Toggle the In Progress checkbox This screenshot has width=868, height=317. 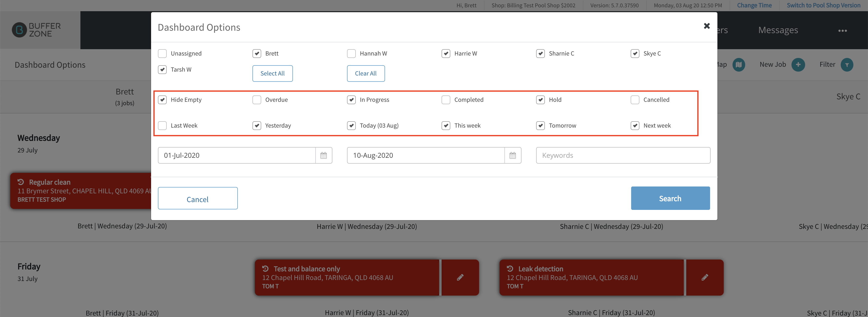[x=351, y=100]
